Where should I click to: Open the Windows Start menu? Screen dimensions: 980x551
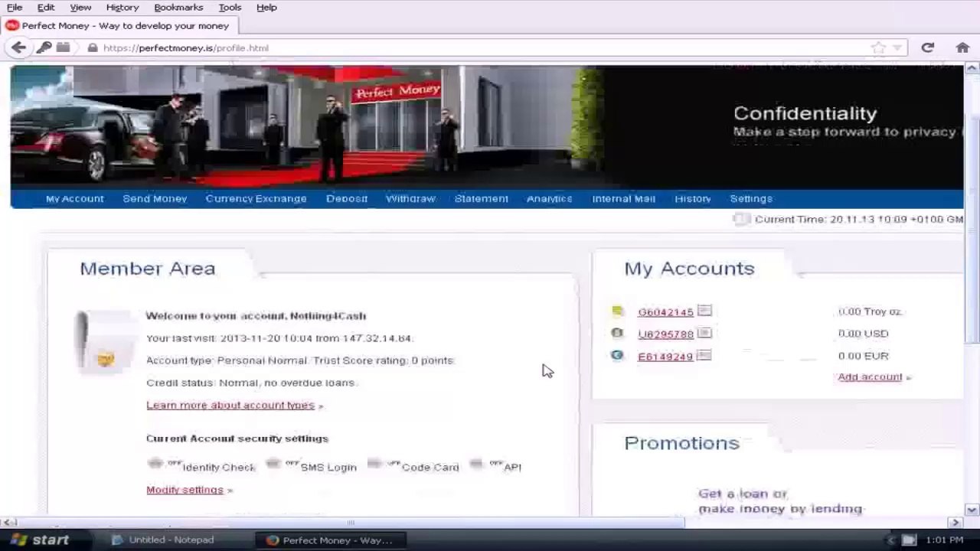click(38, 540)
